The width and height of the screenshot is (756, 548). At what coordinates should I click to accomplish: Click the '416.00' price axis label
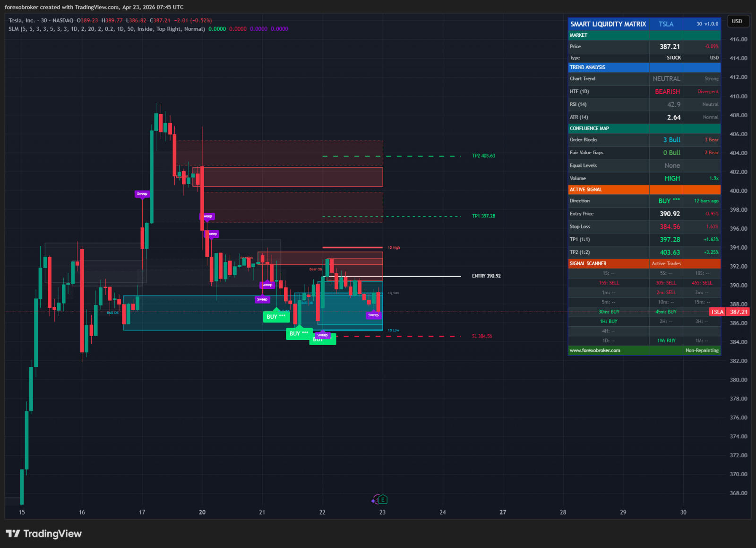pyautogui.click(x=738, y=39)
